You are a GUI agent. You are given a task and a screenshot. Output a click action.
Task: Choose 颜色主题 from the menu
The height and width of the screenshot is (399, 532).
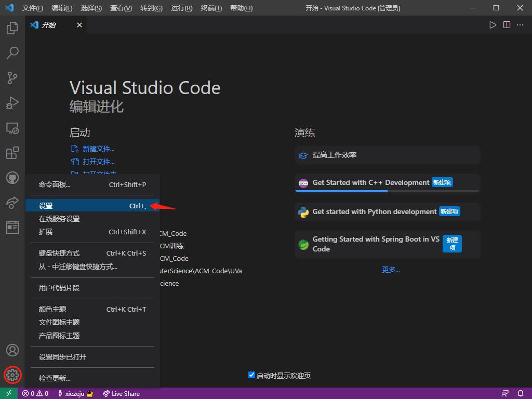(x=92, y=309)
